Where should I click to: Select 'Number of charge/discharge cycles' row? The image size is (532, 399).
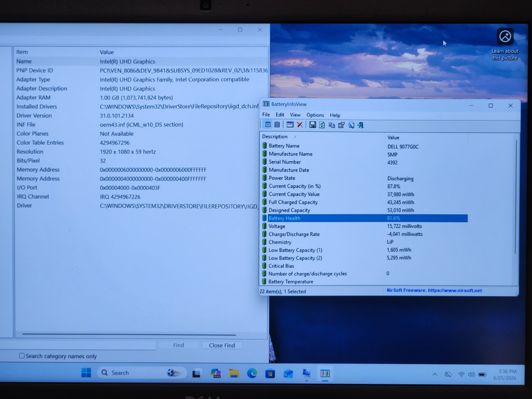(x=364, y=274)
